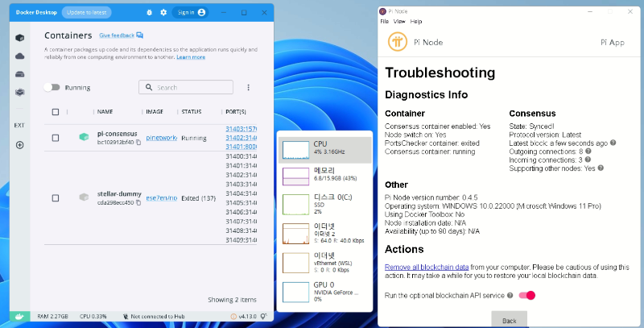Click help icon beside Supporting other nodes

click(601, 168)
